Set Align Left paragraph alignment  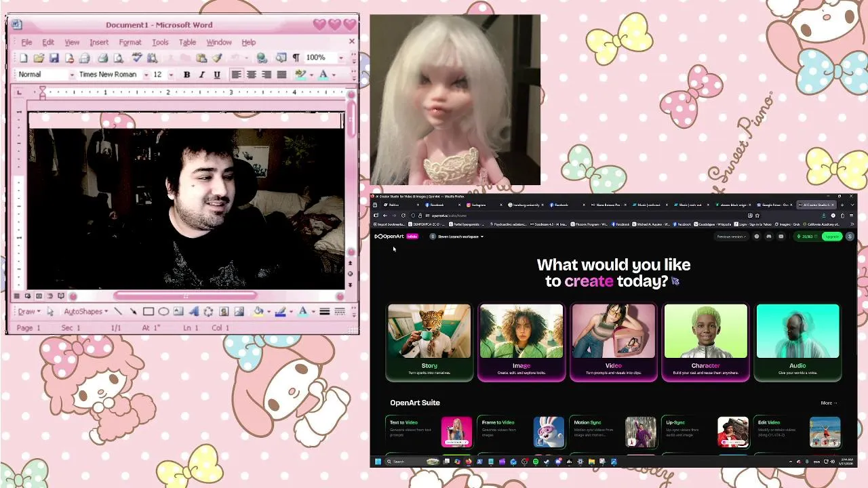(x=236, y=75)
